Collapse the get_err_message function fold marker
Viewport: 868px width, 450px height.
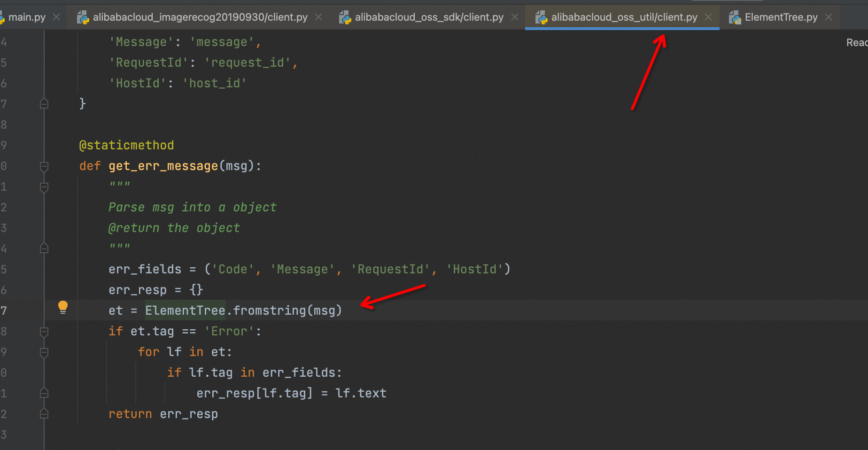click(44, 166)
